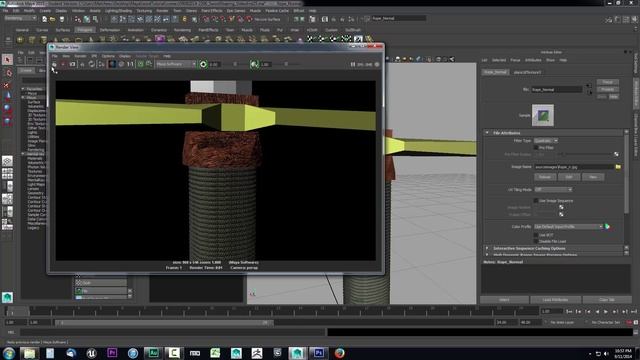Click the Remove Image icon in Render View

[149, 64]
